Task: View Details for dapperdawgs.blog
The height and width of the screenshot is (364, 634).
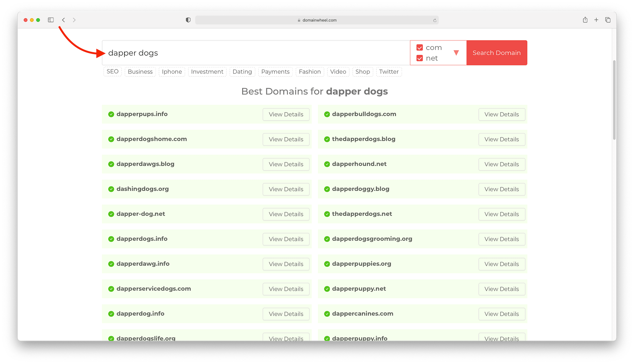Action: click(286, 164)
